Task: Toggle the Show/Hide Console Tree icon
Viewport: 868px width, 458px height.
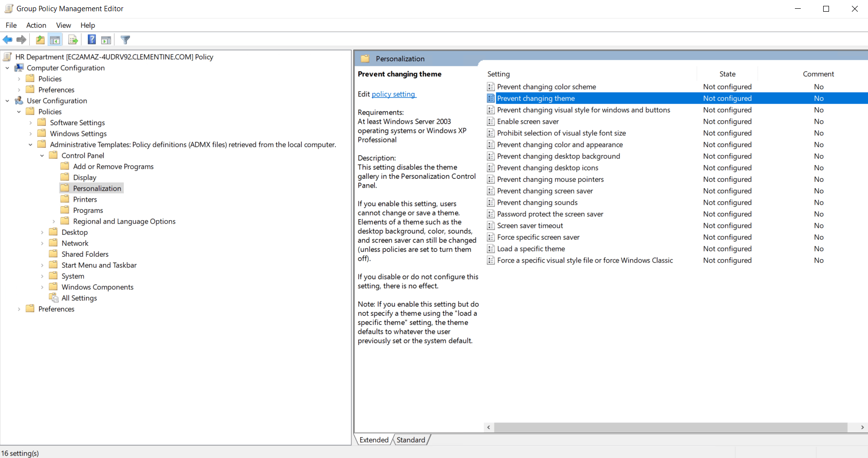Action: click(x=55, y=39)
